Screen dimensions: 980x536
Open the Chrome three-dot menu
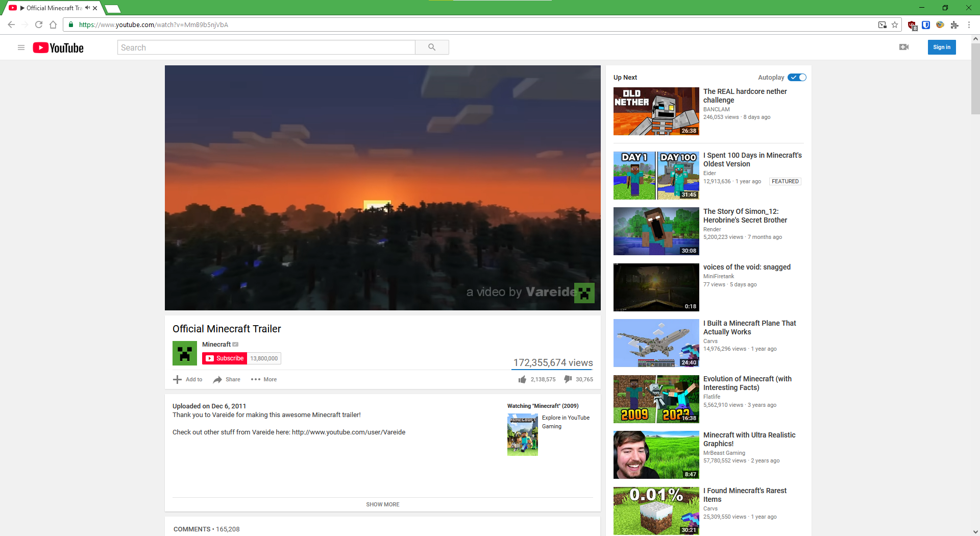pyautogui.click(x=969, y=25)
